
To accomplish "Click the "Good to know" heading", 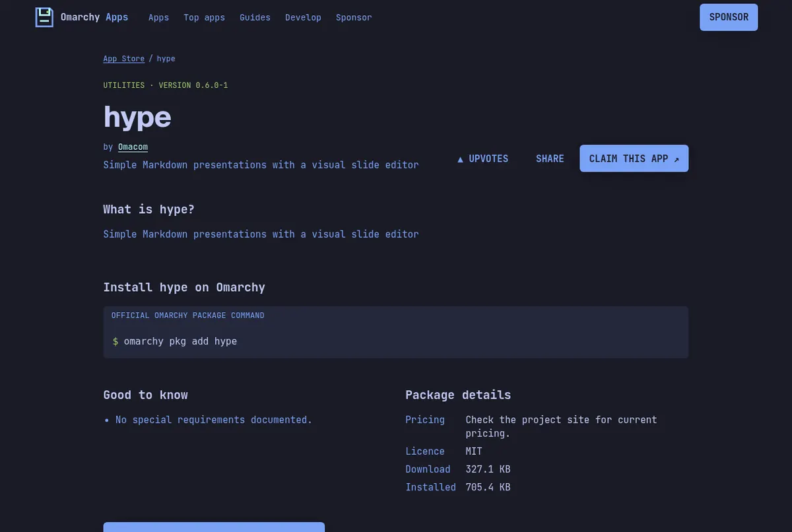I will tap(145, 395).
